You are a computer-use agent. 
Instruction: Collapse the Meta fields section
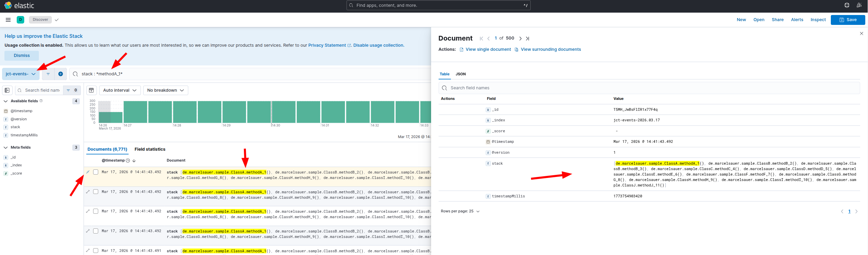(6, 148)
